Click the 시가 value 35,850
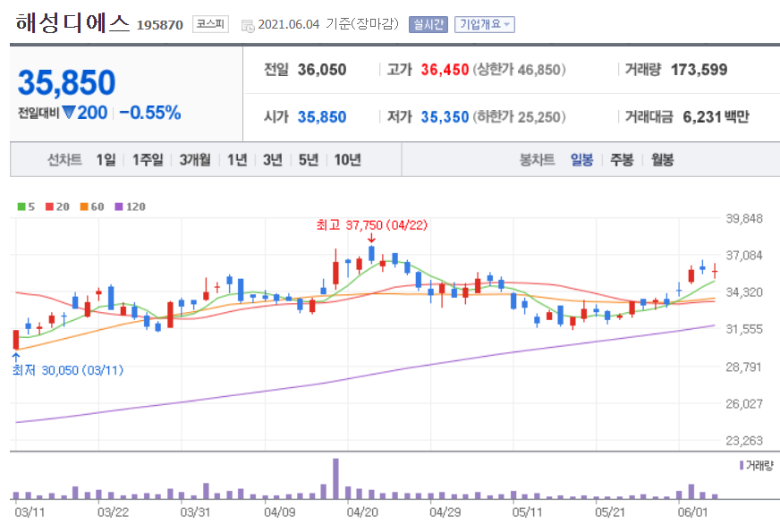The width and height of the screenshot is (780, 532). pos(322,117)
